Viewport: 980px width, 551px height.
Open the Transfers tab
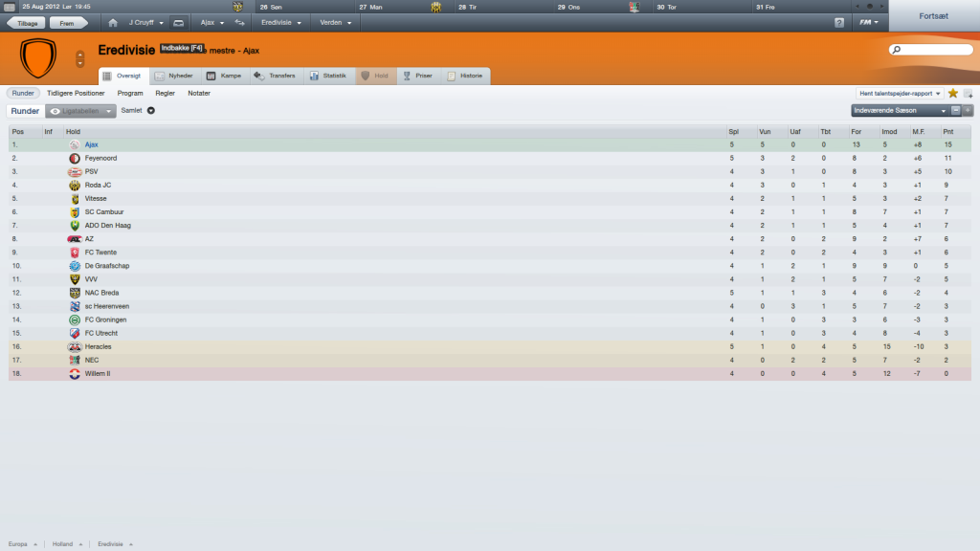(275, 76)
